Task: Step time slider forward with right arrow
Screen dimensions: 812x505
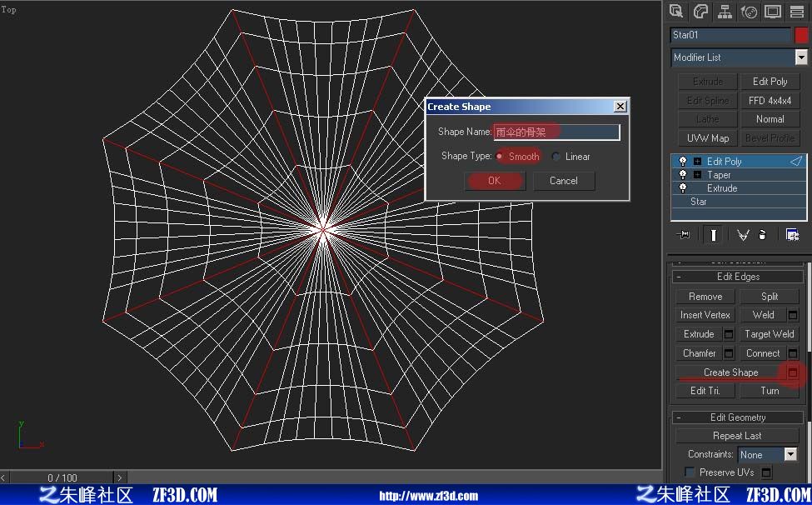Action: click(x=120, y=477)
